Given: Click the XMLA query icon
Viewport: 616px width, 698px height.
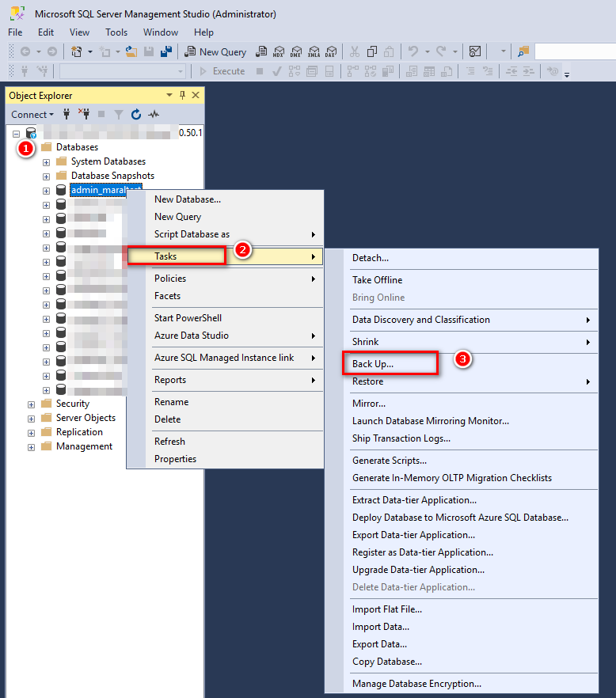Looking at the screenshot, I should tap(314, 52).
